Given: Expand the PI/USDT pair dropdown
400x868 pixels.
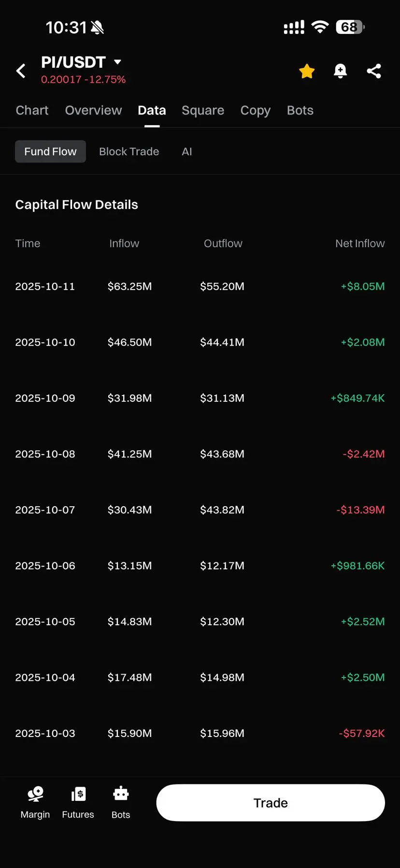Looking at the screenshot, I should pyautogui.click(x=117, y=62).
